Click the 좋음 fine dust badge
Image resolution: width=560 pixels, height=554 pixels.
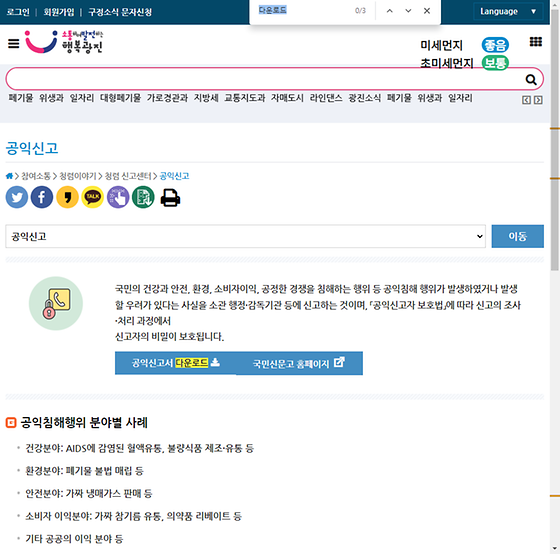495,45
